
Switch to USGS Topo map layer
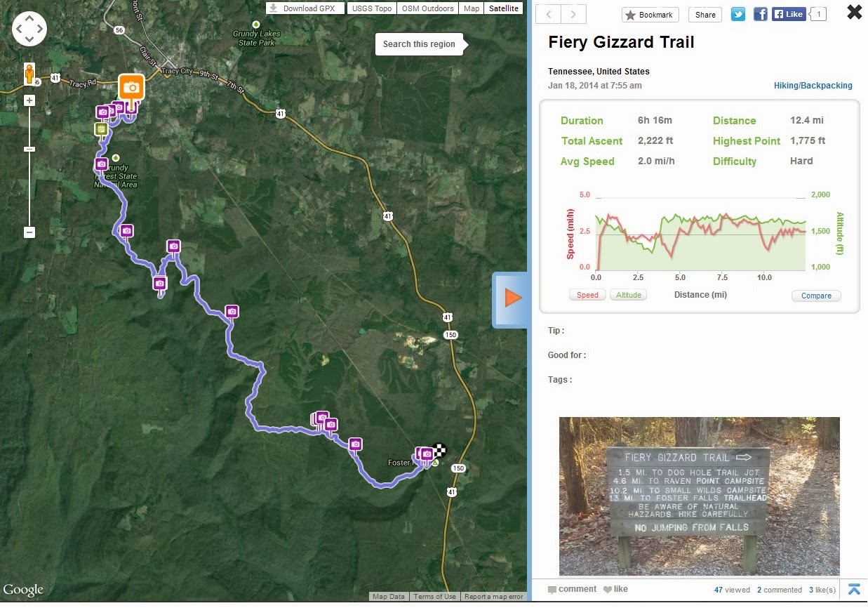coord(371,8)
